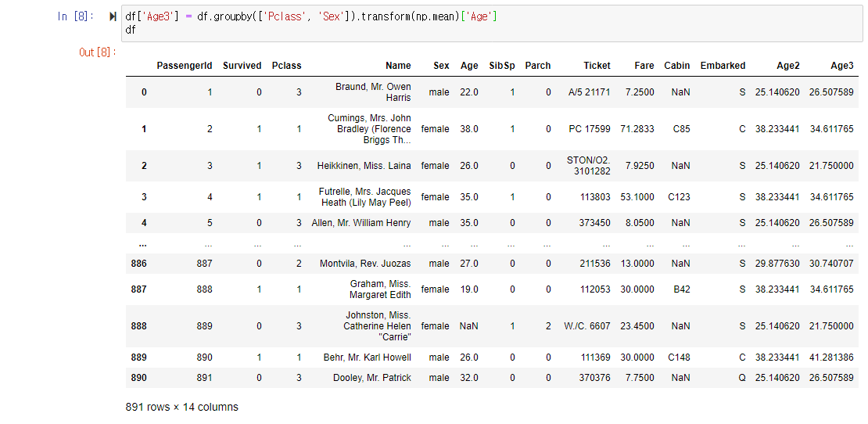Click age value 22.0

pyautogui.click(x=469, y=92)
